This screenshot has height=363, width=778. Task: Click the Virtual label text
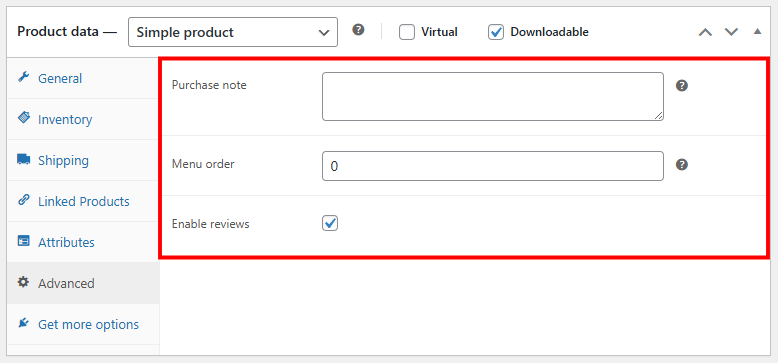coord(439,32)
